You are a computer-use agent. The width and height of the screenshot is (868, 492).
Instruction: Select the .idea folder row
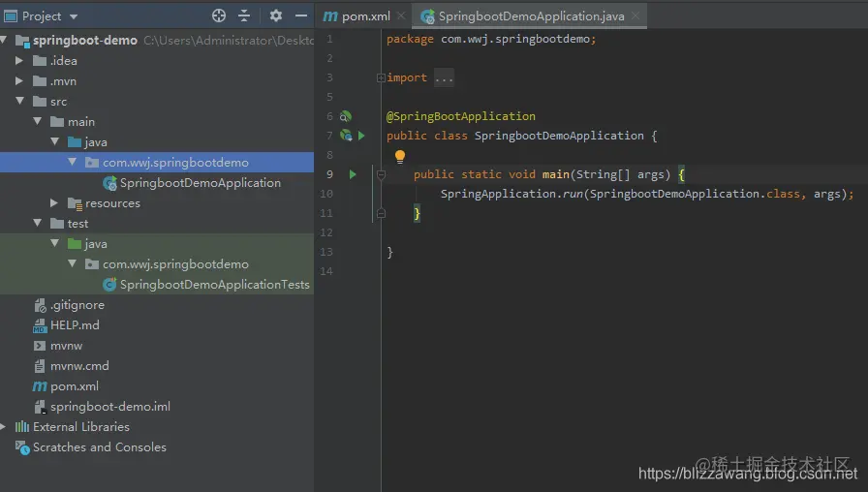[x=157, y=60]
